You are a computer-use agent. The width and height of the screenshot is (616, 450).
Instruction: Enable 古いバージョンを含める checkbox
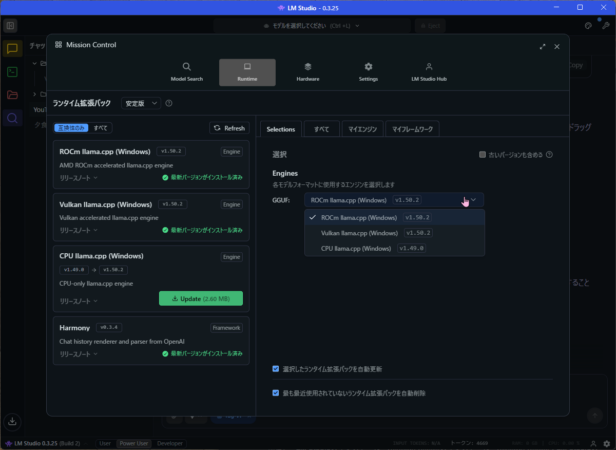[x=482, y=155]
